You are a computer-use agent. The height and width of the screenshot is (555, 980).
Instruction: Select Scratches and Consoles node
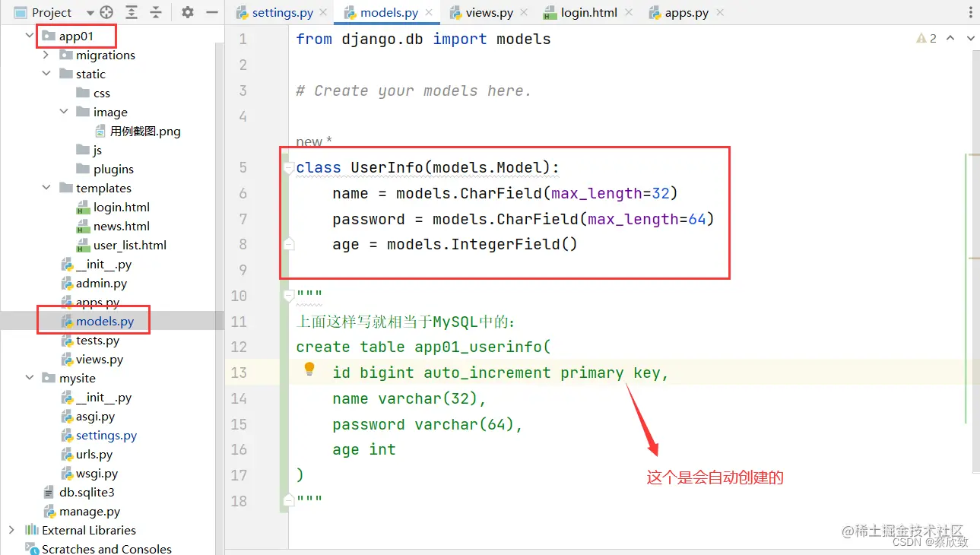click(x=98, y=548)
